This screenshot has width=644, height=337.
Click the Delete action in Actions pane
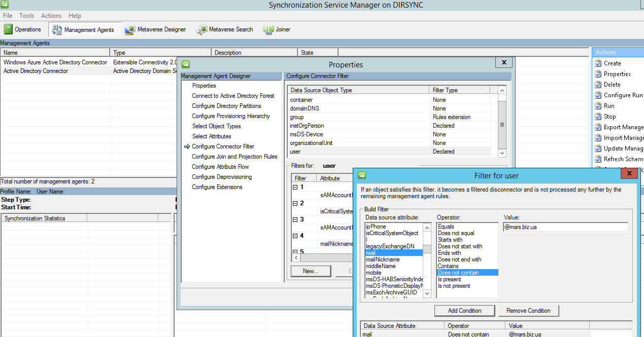(612, 85)
